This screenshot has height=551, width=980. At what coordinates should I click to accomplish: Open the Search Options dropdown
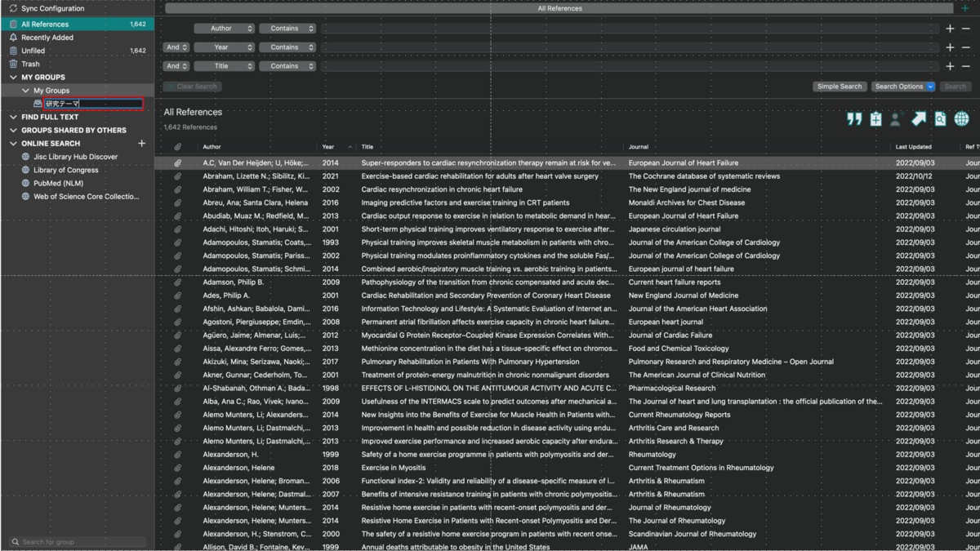(x=903, y=87)
